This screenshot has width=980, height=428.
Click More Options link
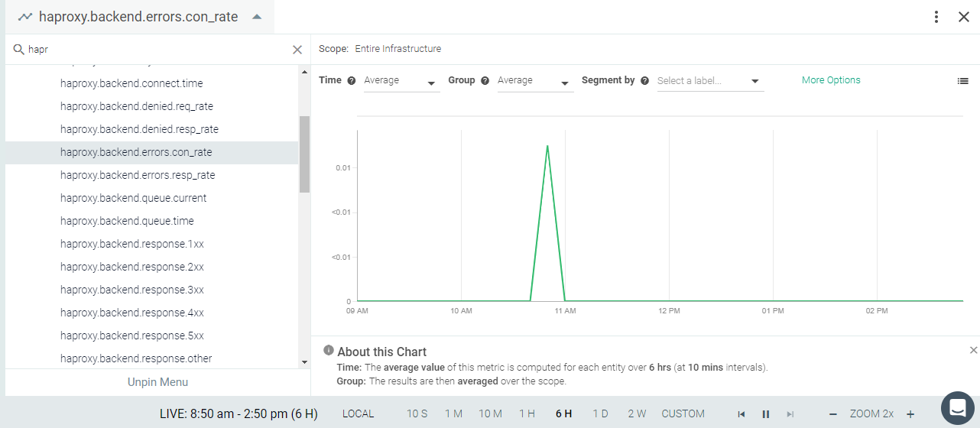[x=831, y=80]
